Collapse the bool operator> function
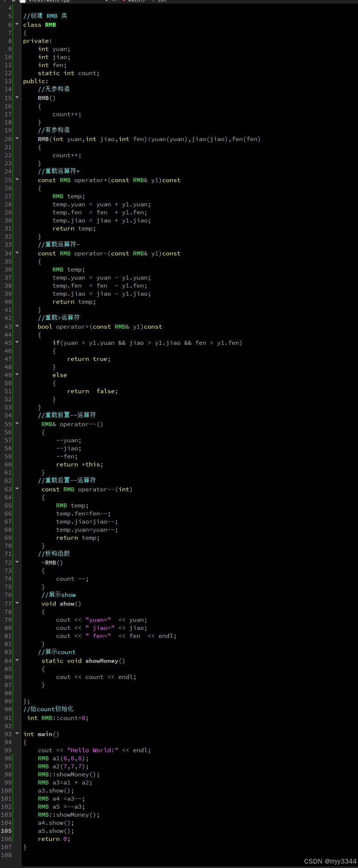This screenshot has width=358, height=868. 17,326
